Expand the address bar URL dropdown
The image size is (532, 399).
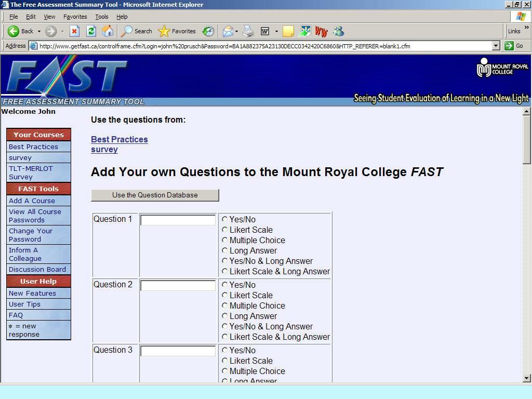click(x=496, y=46)
